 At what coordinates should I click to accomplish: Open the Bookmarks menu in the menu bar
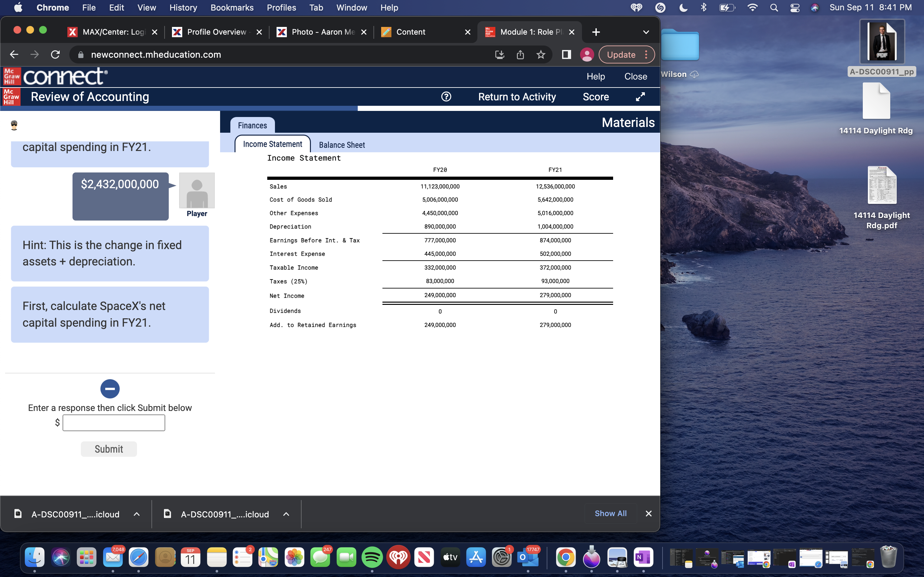pos(232,7)
